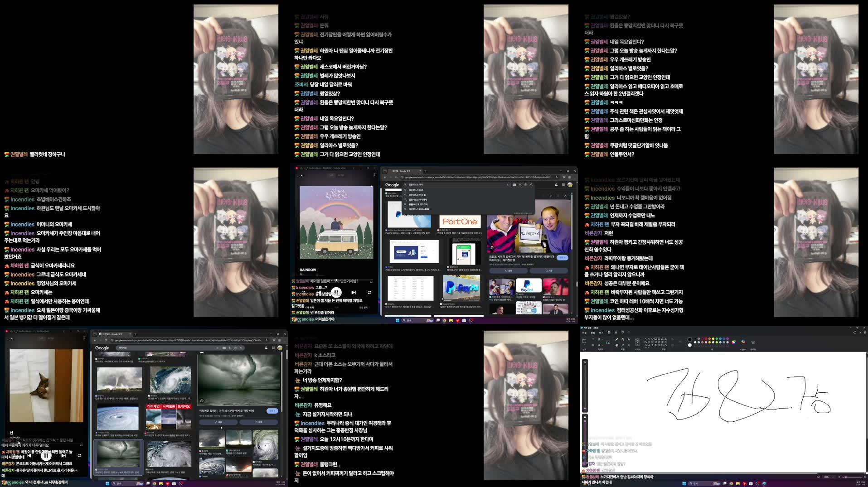Start voice search with the microphone icon

click(x=520, y=185)
